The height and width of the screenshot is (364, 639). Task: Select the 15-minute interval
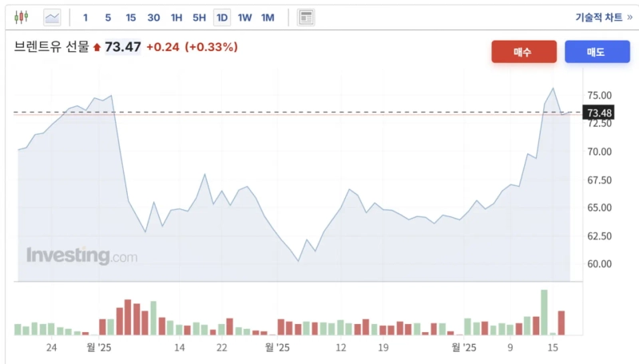tap(131, 17)
